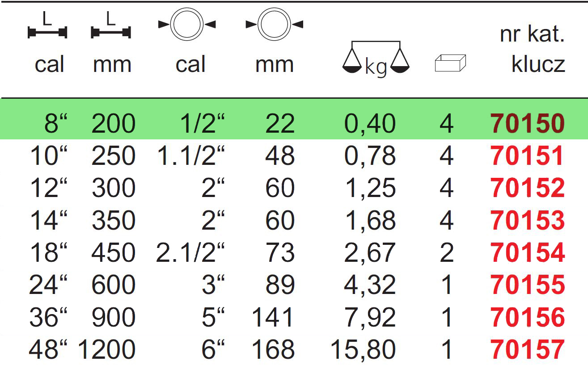This screenshot has height=365, width=588.
Task: Open catalog number 70153 link
Action: pos(528,220)
